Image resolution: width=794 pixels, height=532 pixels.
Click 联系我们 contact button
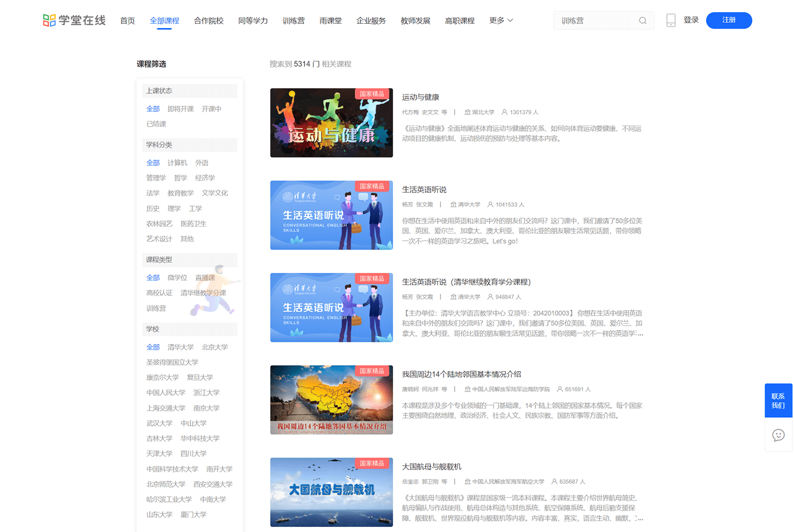click(778, 401)
